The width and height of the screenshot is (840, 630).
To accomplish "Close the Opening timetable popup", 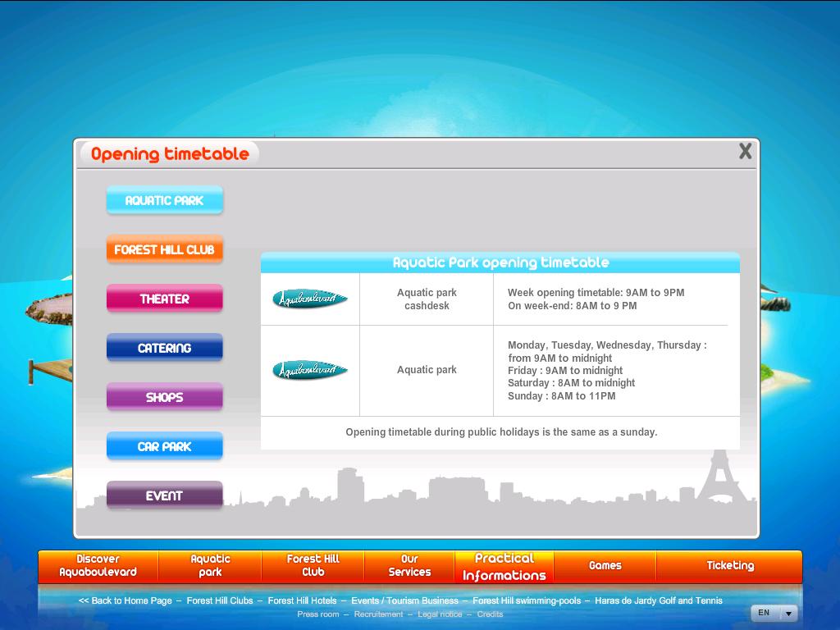I will [745, 151].
